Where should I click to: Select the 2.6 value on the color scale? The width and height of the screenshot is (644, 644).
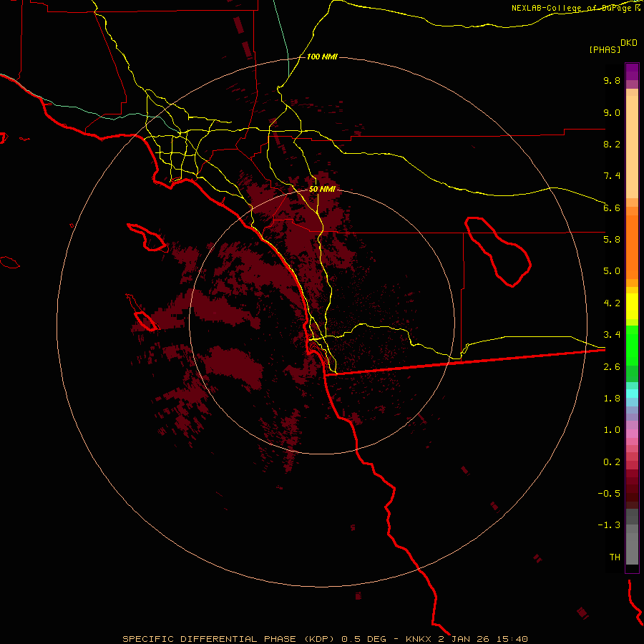click(612, 366)
